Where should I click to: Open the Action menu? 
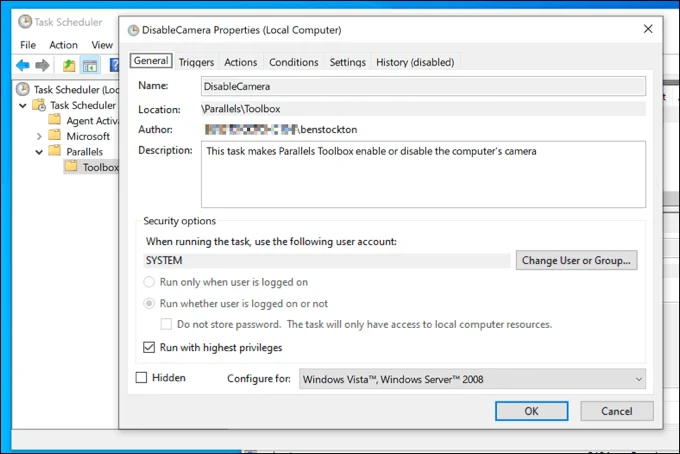63,45
